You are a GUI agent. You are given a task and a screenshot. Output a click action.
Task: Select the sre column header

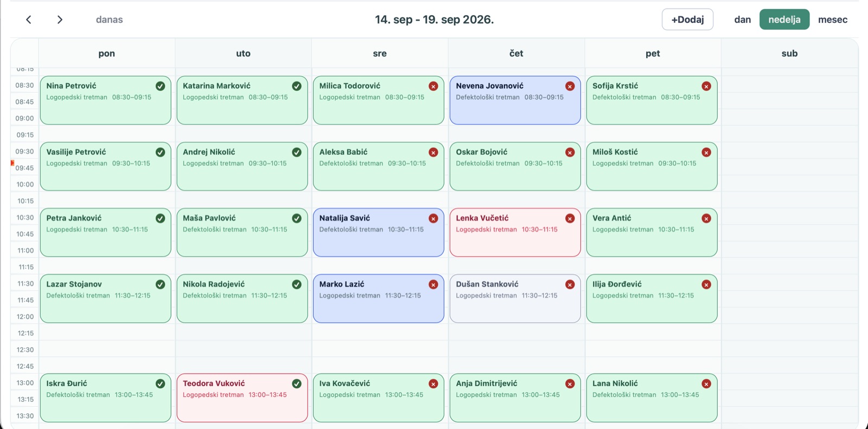(x=380, y=53)
